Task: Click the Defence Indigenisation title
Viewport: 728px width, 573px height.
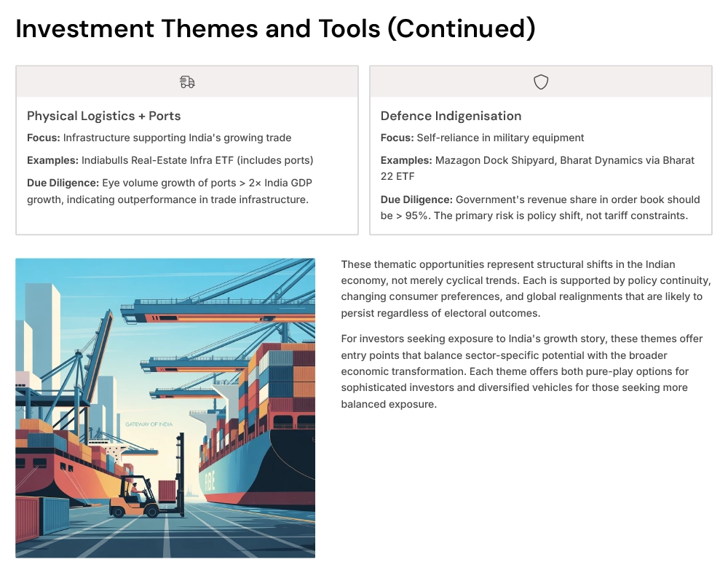Action: click(x=451, y=116)
